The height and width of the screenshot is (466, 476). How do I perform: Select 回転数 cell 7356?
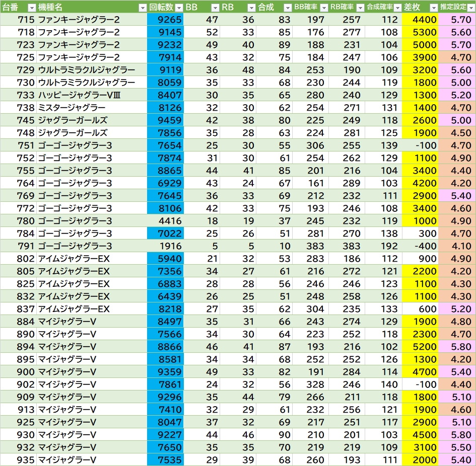(165, 272)
